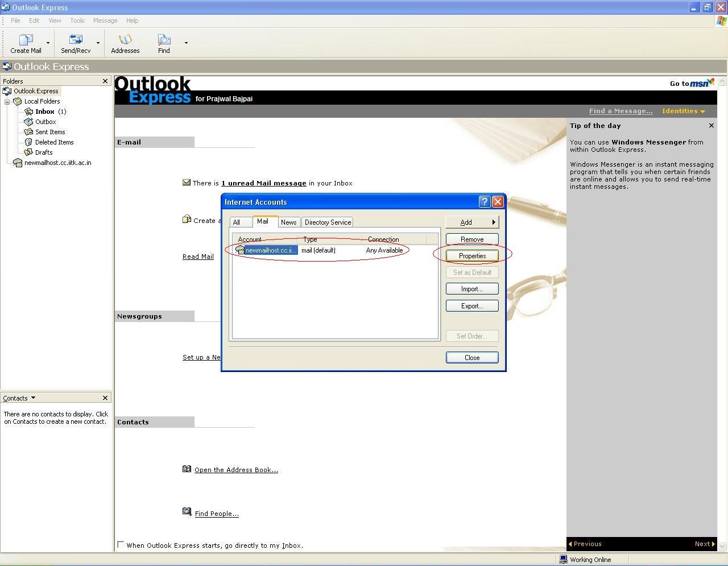
Task: Click the Import... button
Action: tap(472, 289)
